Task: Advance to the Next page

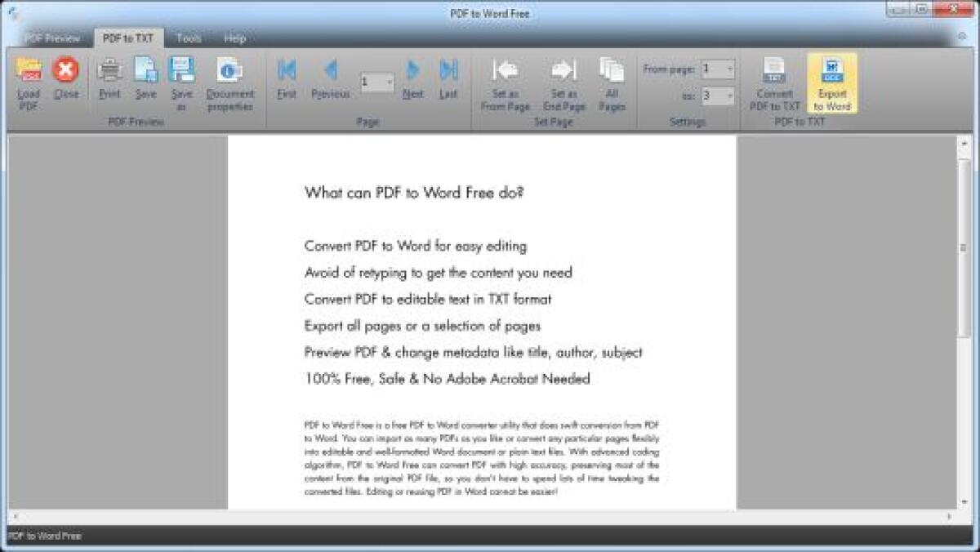Action: (x=413, y=82)
